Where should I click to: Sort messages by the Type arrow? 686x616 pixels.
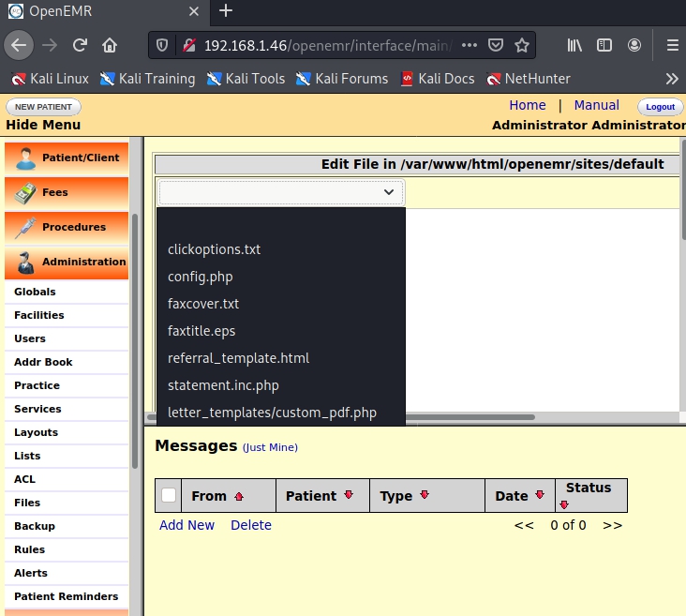pyautogui.click(x=424, y=495)
